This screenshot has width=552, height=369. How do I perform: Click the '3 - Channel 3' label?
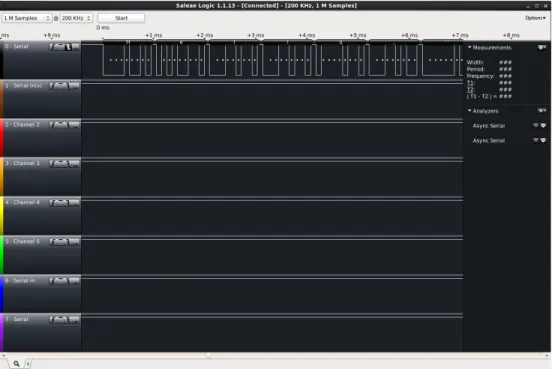click(22, 163)
